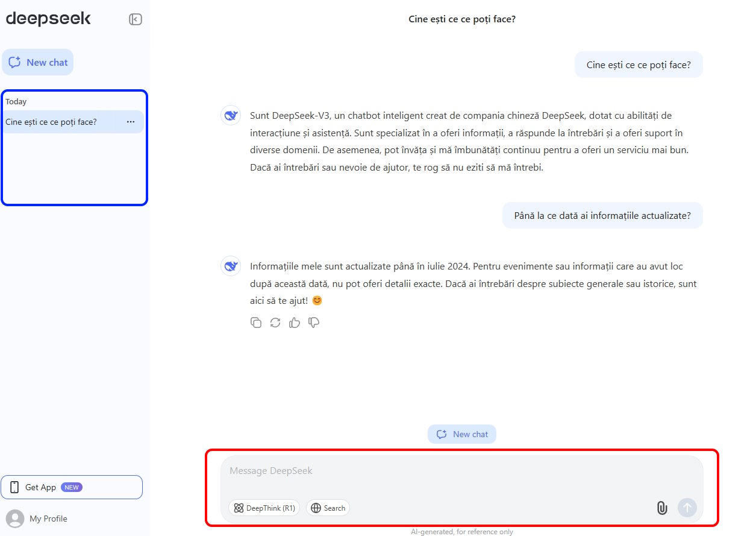Open My Profile avatar
The width and height of the screenshot is (756, 536).
(16, 519)
